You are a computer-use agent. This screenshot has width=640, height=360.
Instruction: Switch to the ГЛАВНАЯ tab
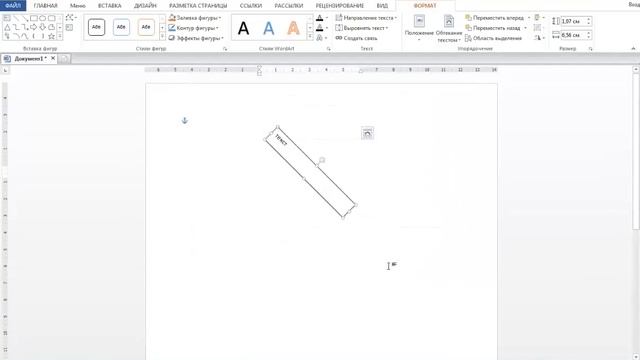[x=45, y=6]
